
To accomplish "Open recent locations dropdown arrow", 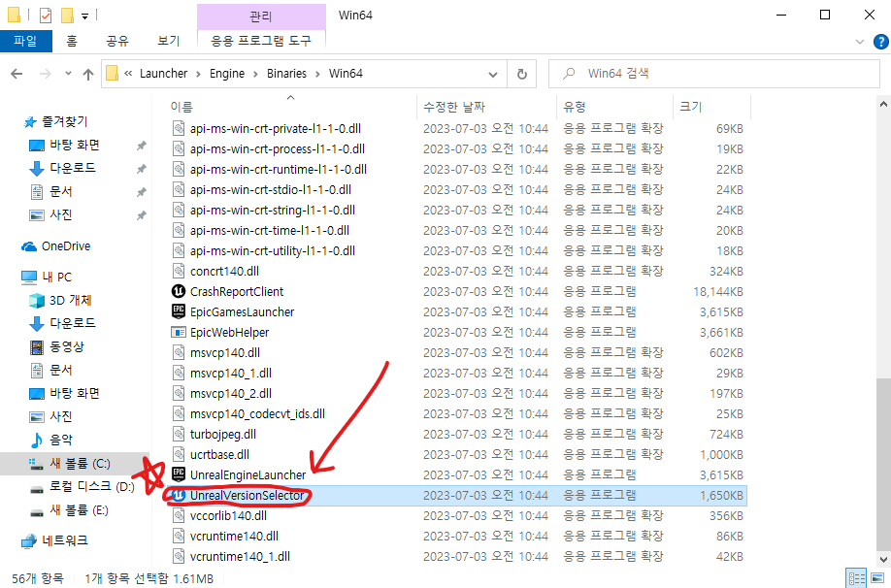I will click(68, 74).
